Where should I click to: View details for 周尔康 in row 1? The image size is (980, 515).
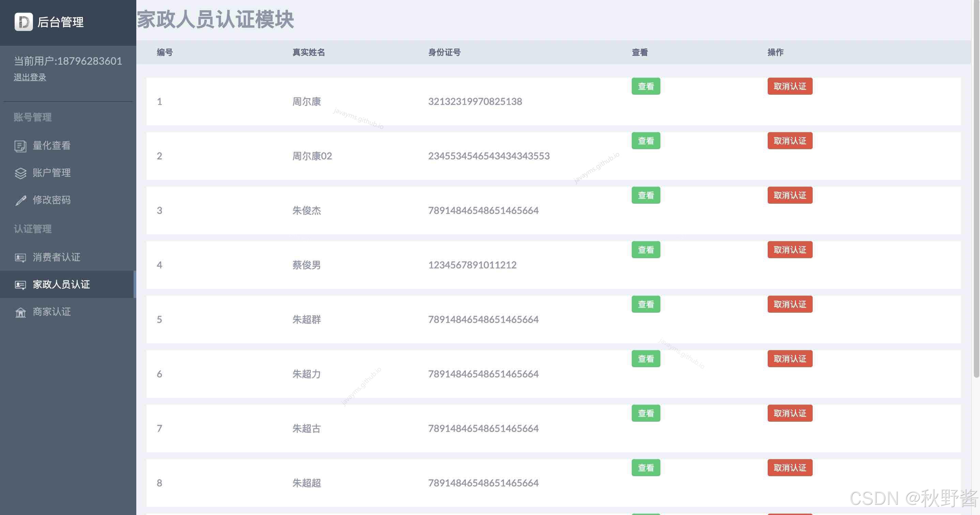point(646,86)
